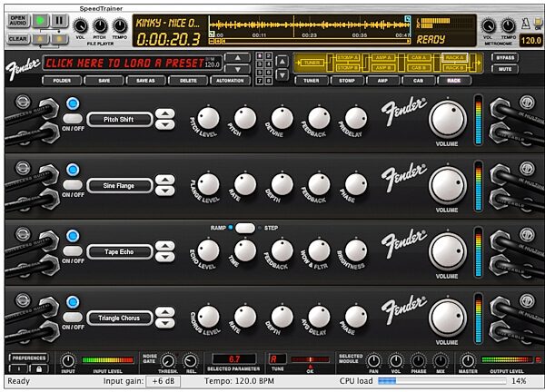The image size is (545, 392).
Task: Select preset slot number 1
Action: coord(260,56)
